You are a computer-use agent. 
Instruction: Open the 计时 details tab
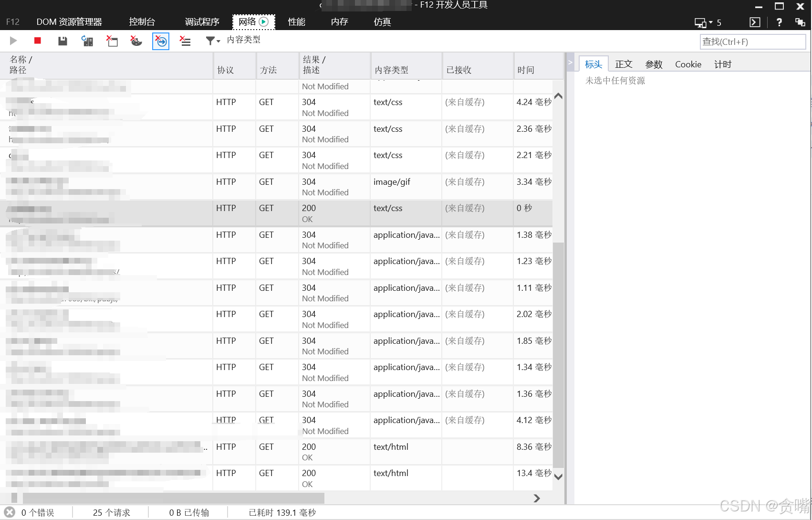point(723,64)
